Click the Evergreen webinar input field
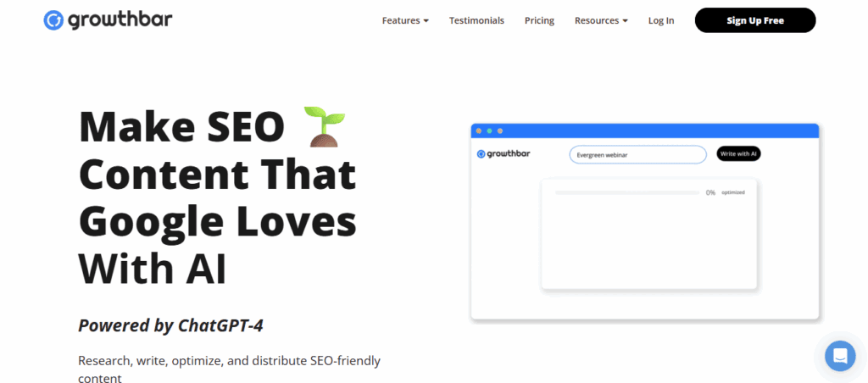The image size is (868, 383). tap(637, 154)
